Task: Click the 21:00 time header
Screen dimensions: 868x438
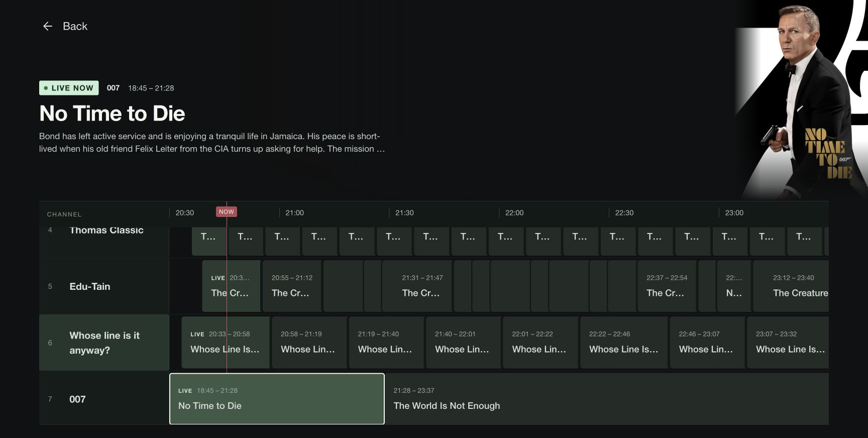Action: click(294, 212)
